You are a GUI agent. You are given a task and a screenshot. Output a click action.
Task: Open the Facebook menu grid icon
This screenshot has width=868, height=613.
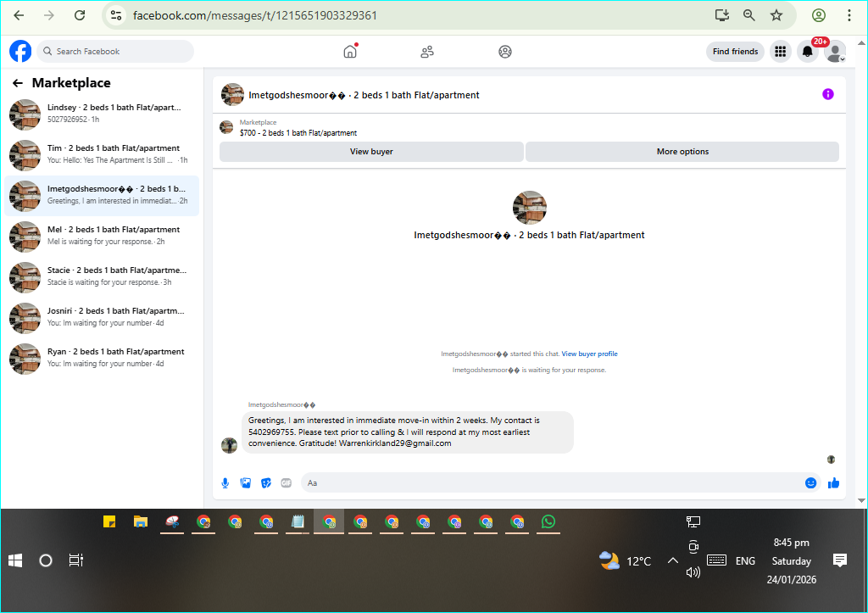coord(781,52)
